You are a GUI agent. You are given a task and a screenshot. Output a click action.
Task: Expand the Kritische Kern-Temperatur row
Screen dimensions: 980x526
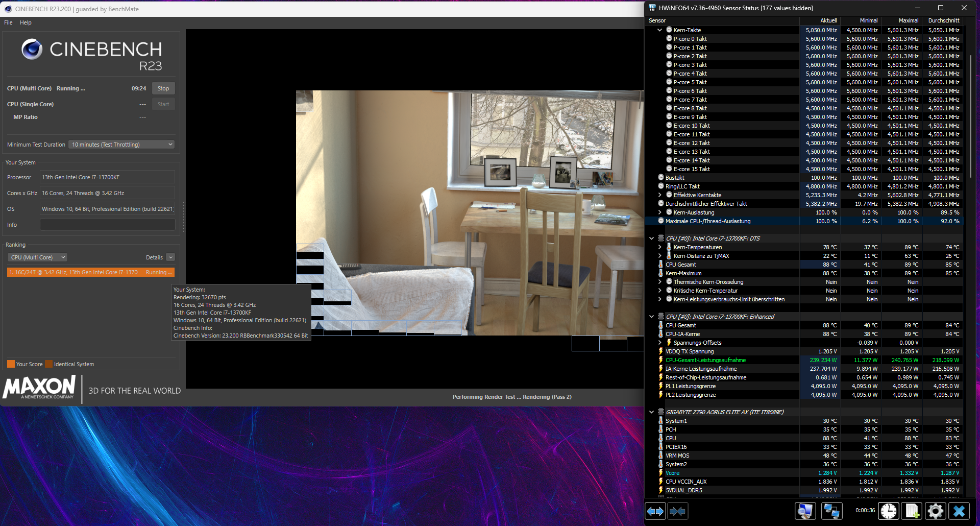659,290
